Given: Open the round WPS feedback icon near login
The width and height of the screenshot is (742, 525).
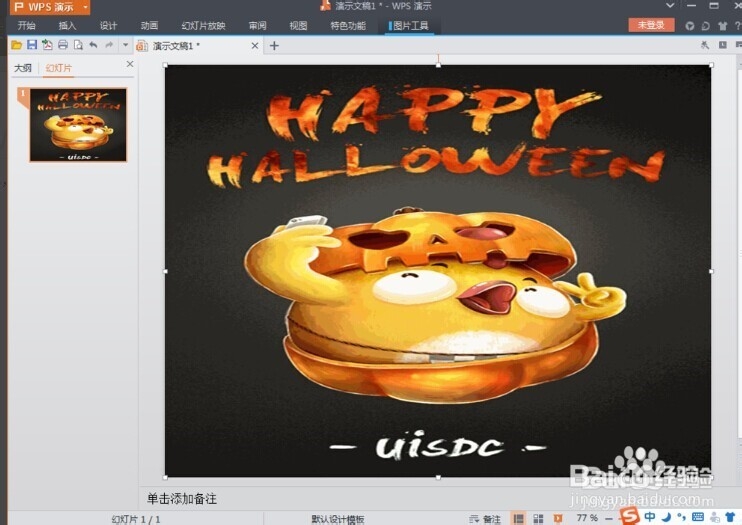Looking at the screenshot, I should pos(690,26).
